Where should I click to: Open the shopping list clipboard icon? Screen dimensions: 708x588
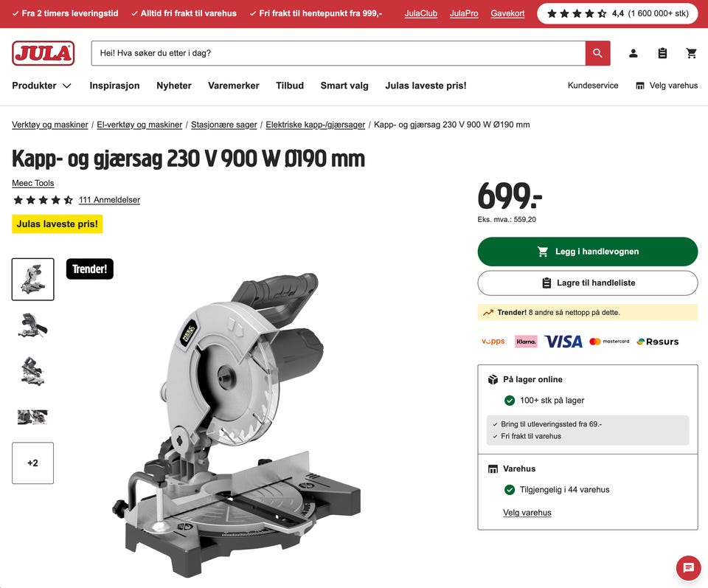click(662, 53)
